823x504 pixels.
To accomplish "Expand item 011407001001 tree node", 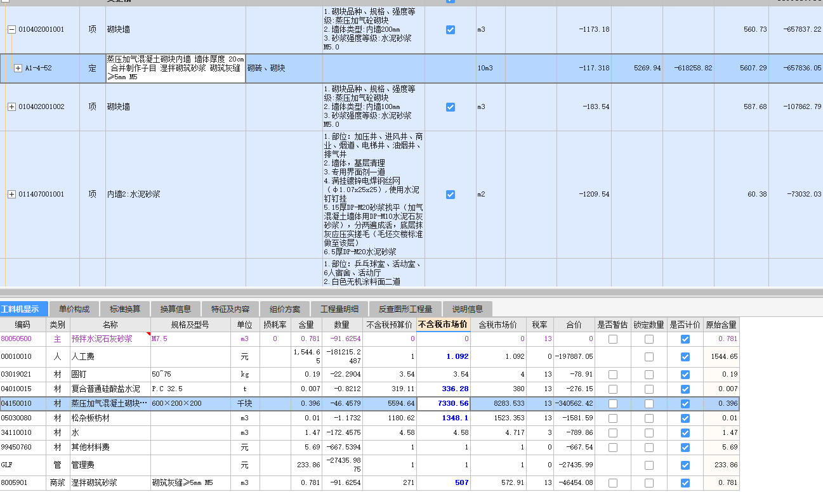I will click(x=11, y=195).
